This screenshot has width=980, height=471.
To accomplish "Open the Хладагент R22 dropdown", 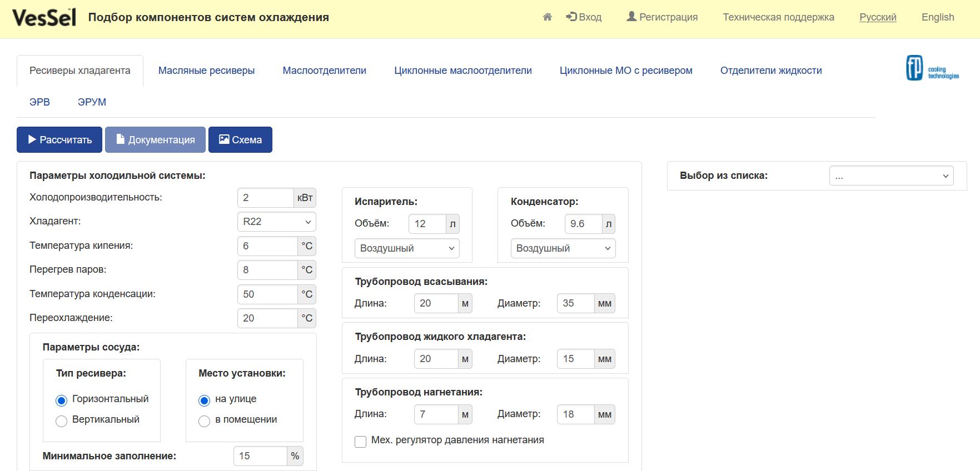I will coord(277,222).
